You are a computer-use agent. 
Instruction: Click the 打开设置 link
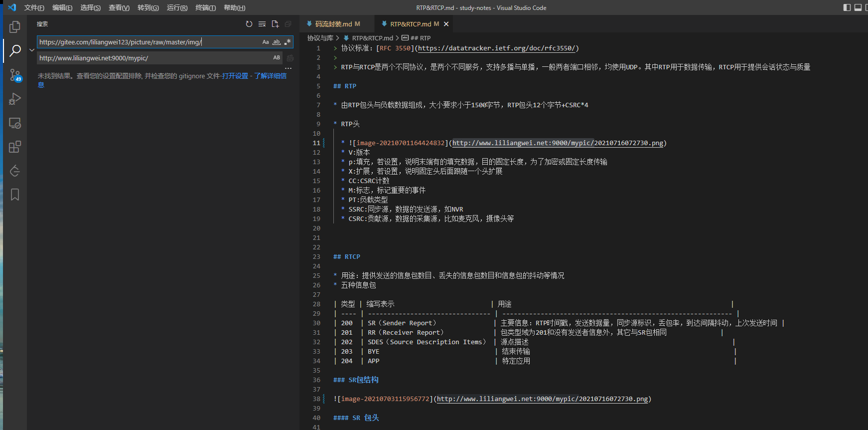tap(235, 76)
